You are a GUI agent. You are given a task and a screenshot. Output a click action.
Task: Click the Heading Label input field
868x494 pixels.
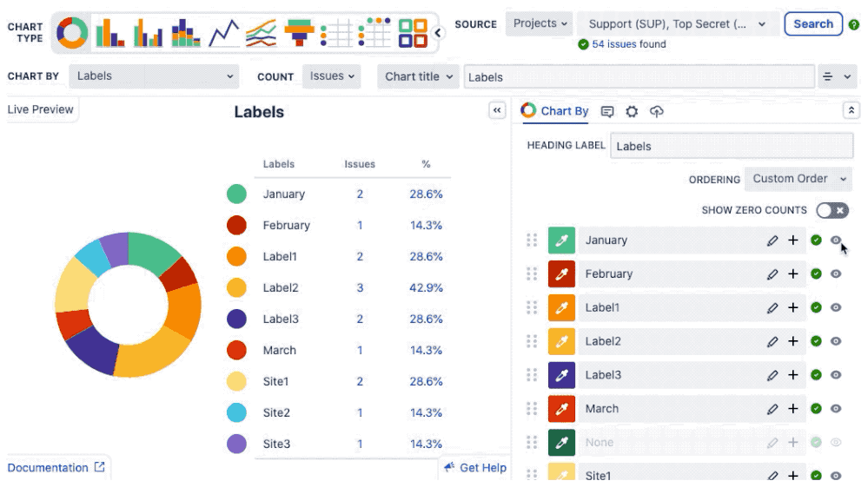point(732,146)
